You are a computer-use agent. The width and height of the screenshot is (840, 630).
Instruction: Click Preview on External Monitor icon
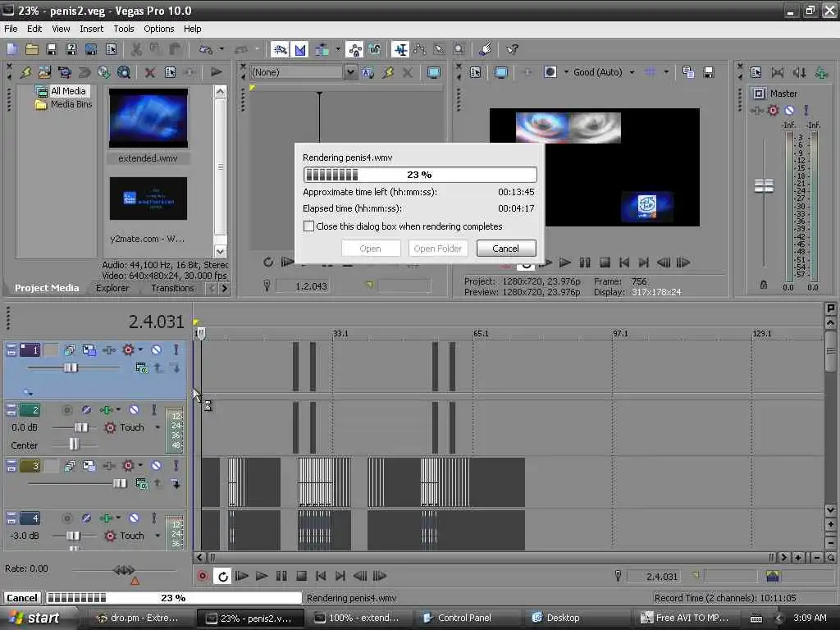[501, 72]
